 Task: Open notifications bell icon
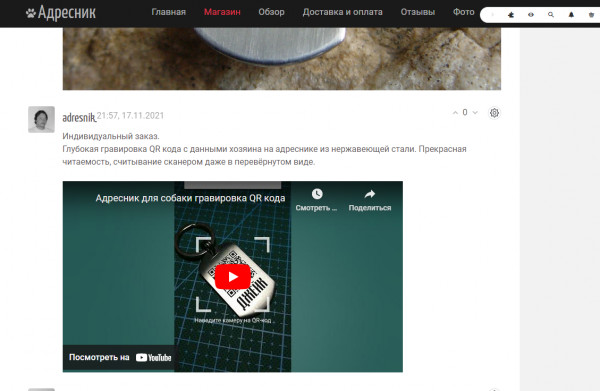tap(571, 15)
